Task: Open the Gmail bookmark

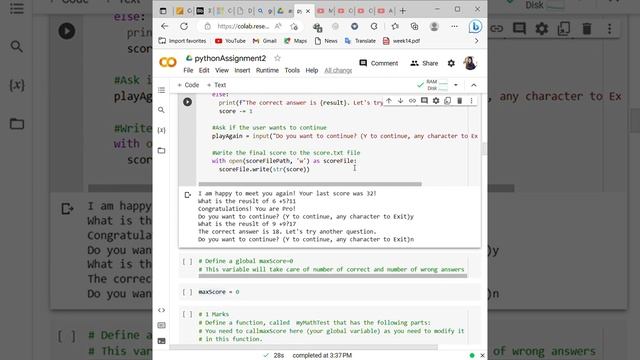Action: point(264,41)
